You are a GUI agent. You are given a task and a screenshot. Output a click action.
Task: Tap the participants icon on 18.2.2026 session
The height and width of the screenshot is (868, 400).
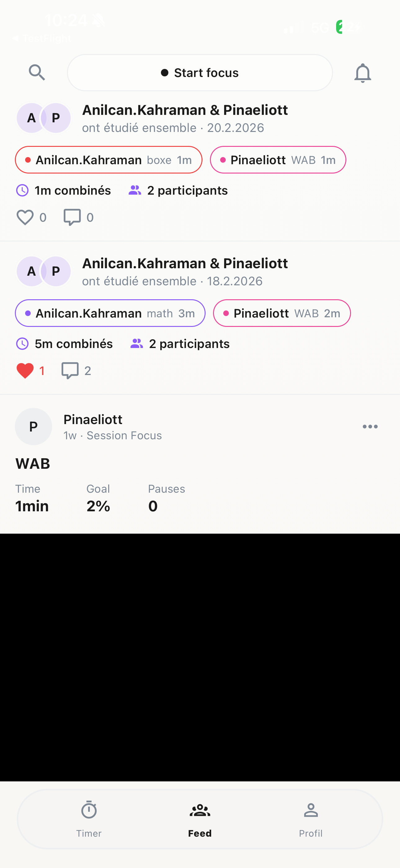(x=137, y=344)
